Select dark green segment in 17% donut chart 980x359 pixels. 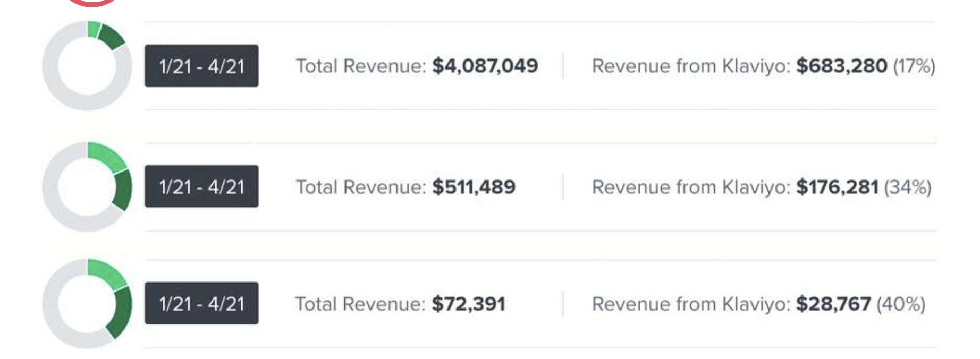coord(112,37)
